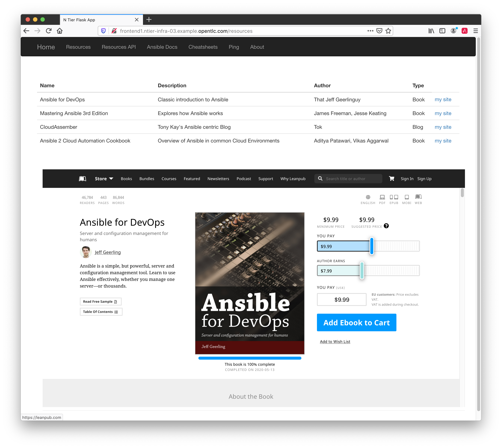
Task: Open my site link for CloudAssember
Action: (443, 127)
